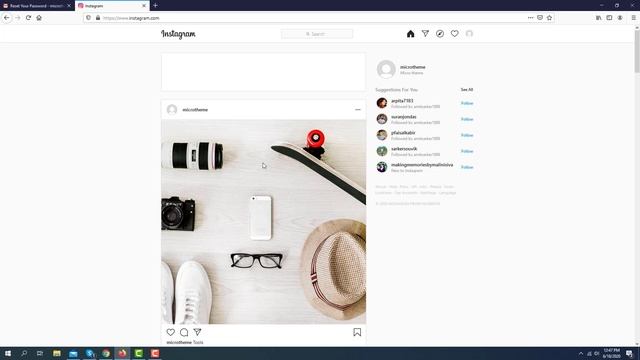Click arpita7183 avatar picture
This screenshot has height=360, width=640.
pos(382,103)
